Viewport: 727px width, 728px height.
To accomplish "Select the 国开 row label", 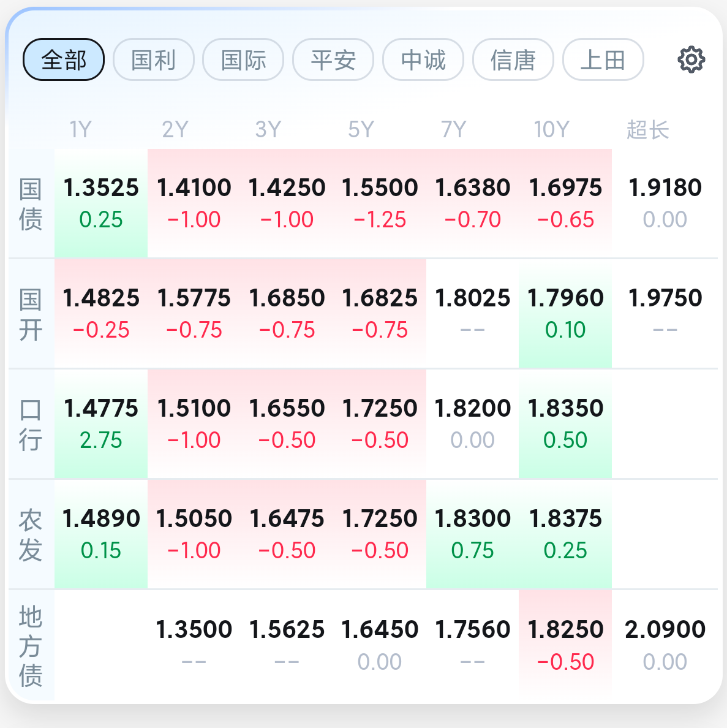I will point(31,314).
